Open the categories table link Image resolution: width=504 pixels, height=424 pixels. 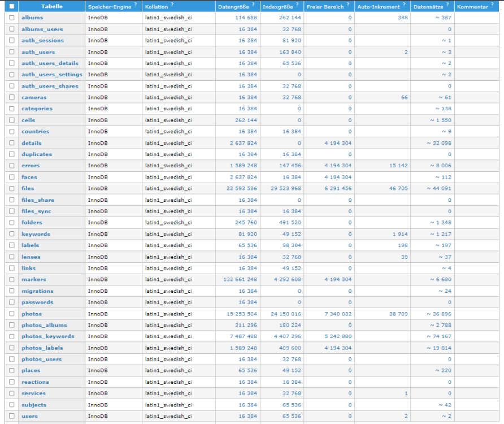tap(37, 109)
